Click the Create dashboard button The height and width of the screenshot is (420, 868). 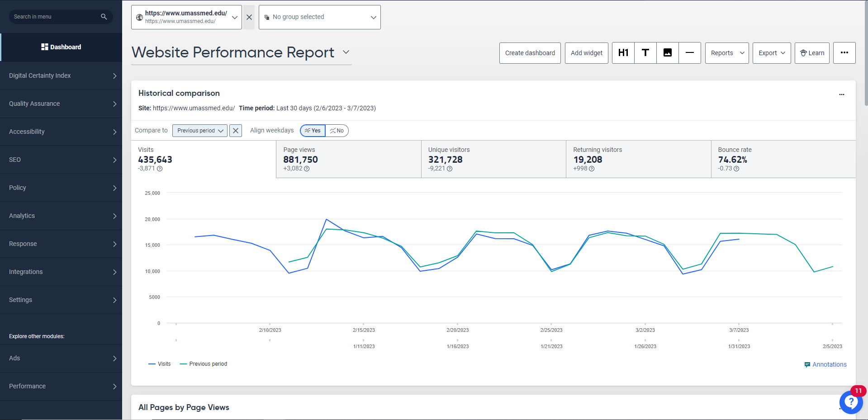pyautogui.click(x=530, y=53)
